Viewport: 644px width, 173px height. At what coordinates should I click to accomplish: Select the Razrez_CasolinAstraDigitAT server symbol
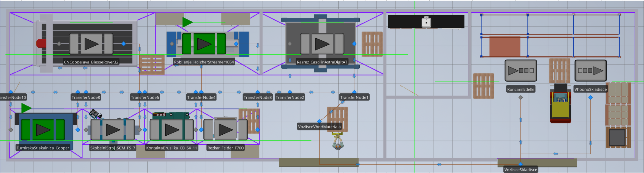click(322, 44)
